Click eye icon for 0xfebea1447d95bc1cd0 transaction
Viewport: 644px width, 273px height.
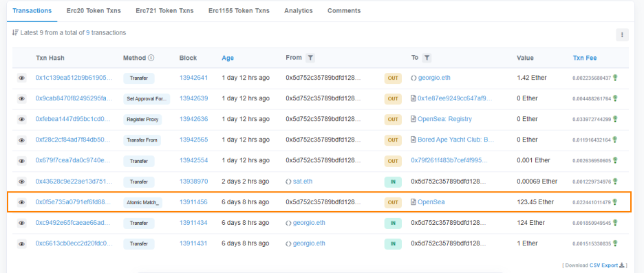(x=22, y=120)
